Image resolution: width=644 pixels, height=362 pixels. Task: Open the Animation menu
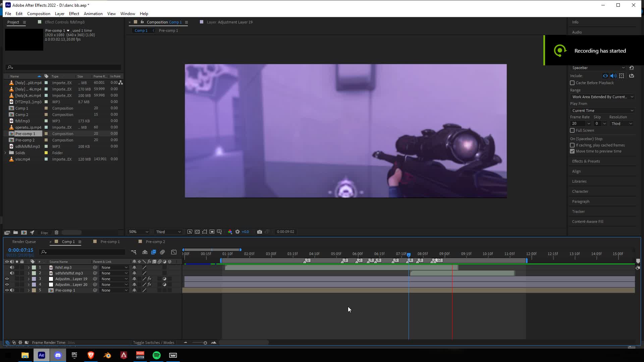click(x=93, y=14)
